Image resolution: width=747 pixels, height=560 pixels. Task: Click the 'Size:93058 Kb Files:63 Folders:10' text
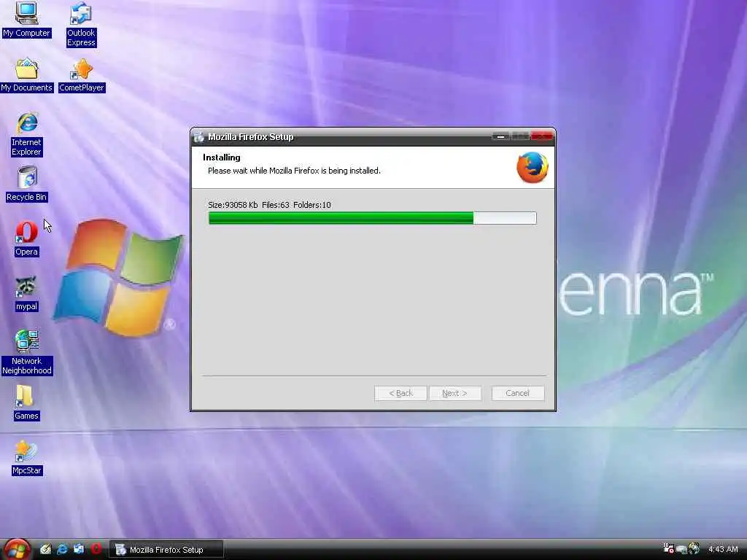click(x=269, y=205)
